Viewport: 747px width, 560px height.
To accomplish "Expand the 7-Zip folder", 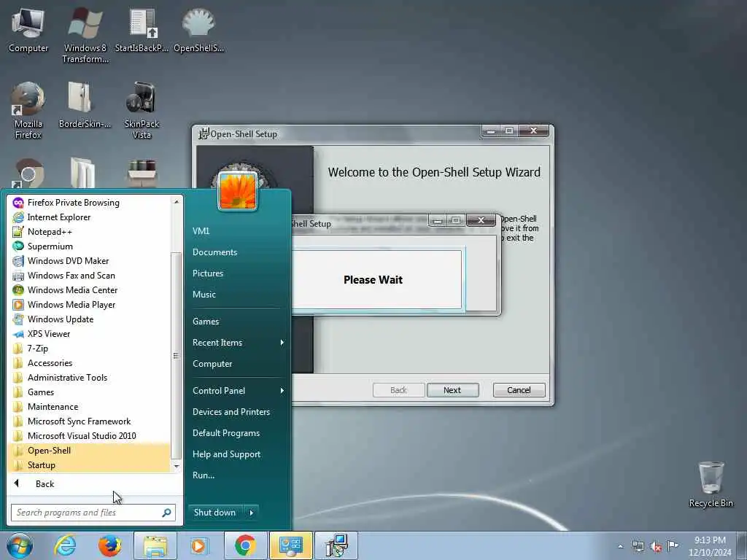I will 89,348.
